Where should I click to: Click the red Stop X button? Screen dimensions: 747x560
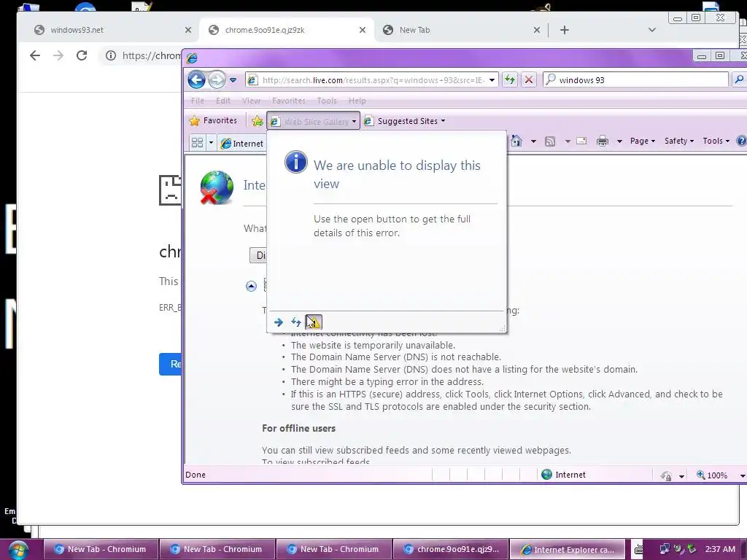click(x=529, y=79)
